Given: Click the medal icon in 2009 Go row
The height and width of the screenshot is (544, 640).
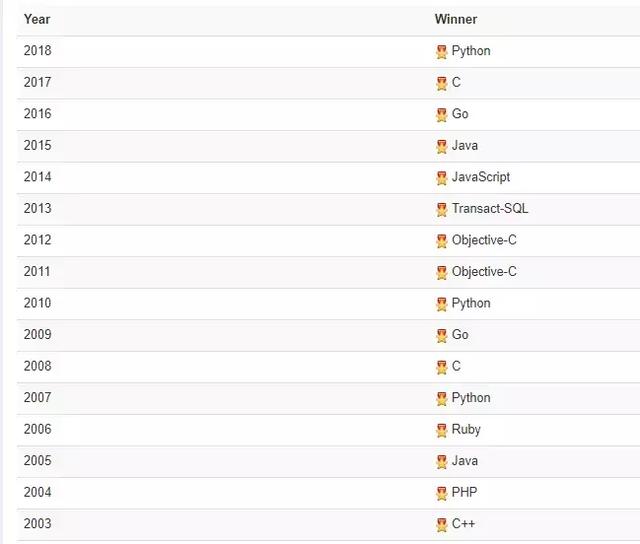Looking at the screenshot, I should click(442, 335).
